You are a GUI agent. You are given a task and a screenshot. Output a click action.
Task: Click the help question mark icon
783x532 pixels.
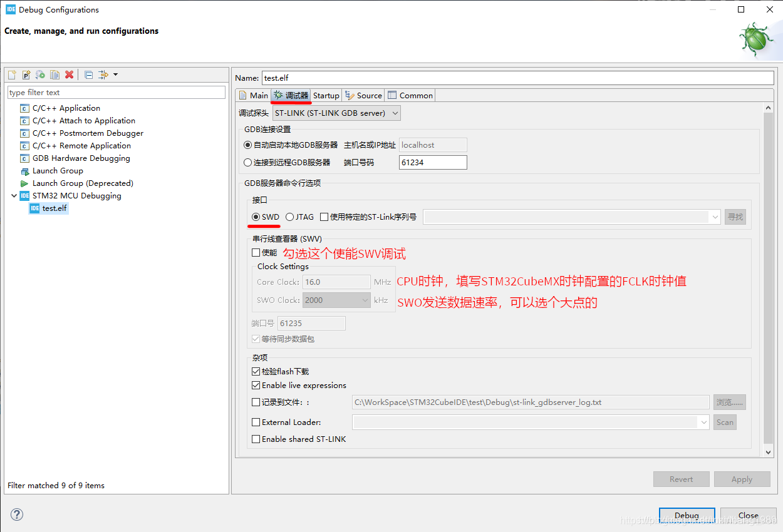17,514
